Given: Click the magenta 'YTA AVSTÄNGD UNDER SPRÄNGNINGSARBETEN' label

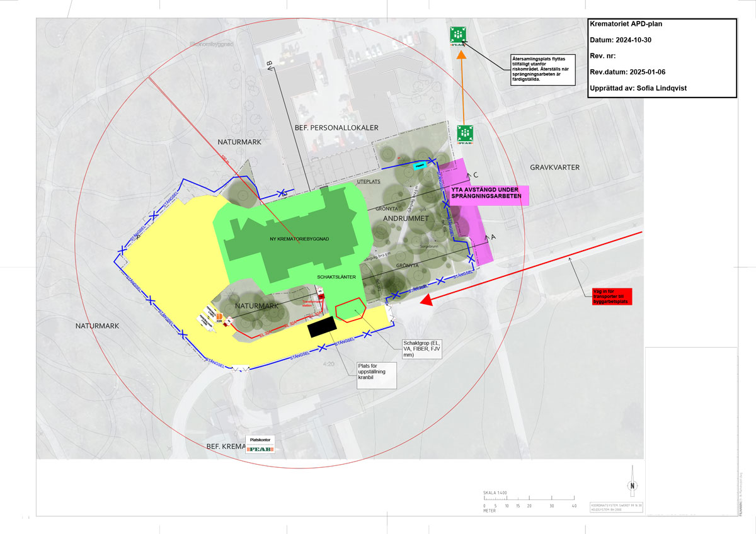Looking at the screenshot, I should click(x=488, y=196).
